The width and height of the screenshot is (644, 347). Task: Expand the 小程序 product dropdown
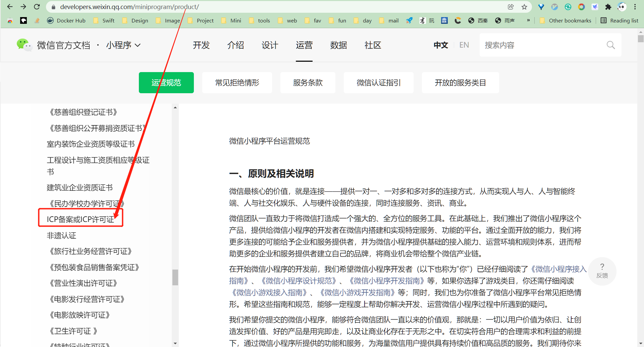(x=123, y=45)
